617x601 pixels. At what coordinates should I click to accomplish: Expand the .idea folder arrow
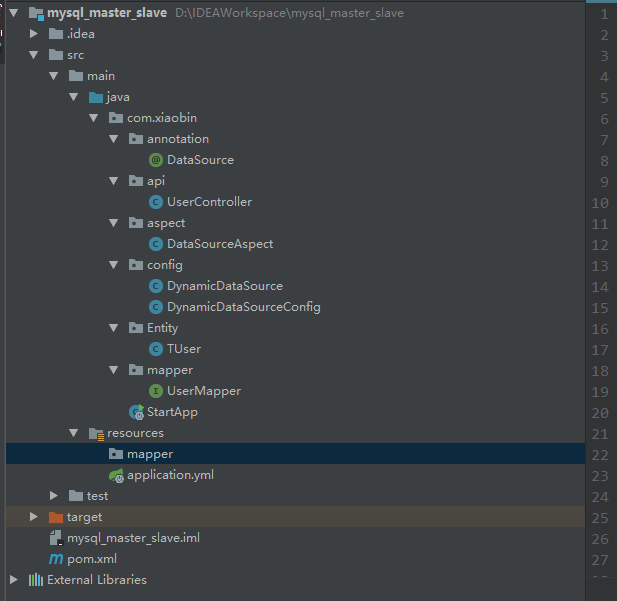click(x=34, y=34)
